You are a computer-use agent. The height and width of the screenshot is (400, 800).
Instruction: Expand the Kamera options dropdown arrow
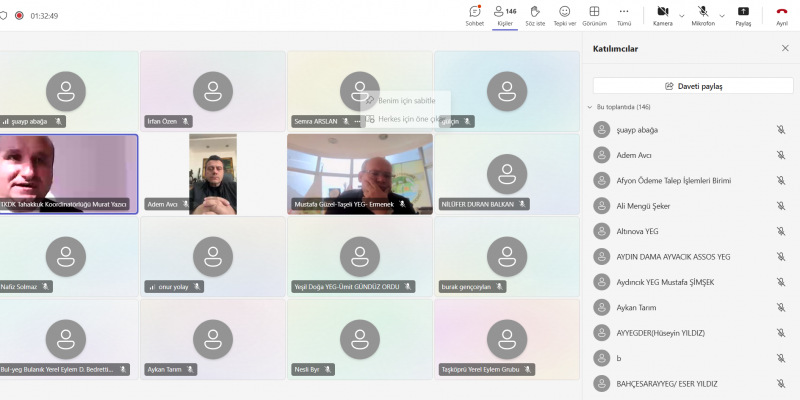click(x=682, y=16)
